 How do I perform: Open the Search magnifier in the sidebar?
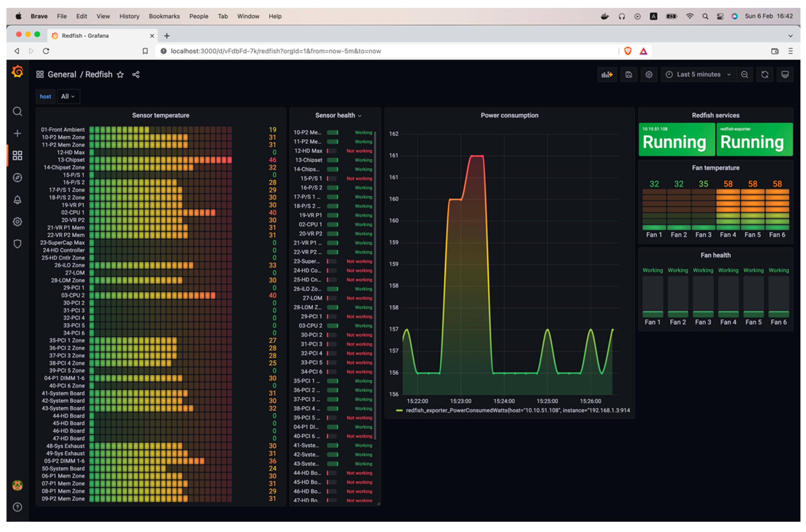click(17, 112)
